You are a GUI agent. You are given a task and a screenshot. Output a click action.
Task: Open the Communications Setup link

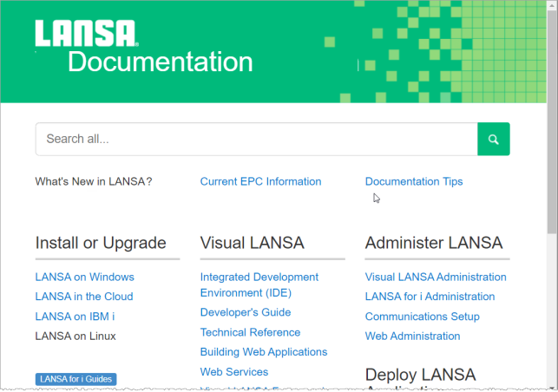422,317
